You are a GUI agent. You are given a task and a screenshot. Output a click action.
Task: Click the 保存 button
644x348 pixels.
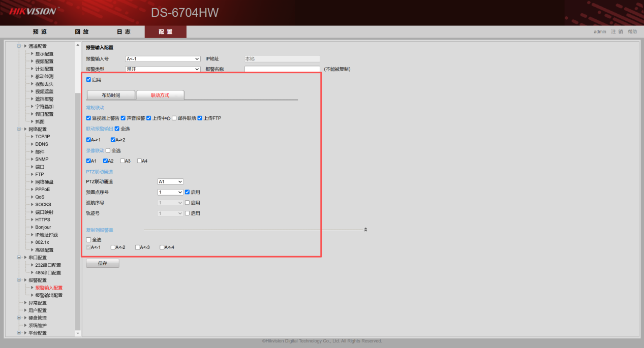[x=103, y=263]
